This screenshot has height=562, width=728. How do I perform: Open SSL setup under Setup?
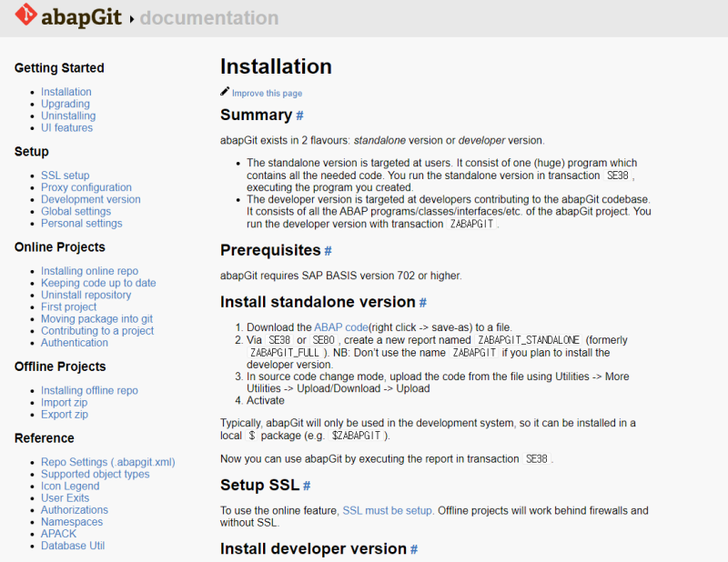click(65, 175)
